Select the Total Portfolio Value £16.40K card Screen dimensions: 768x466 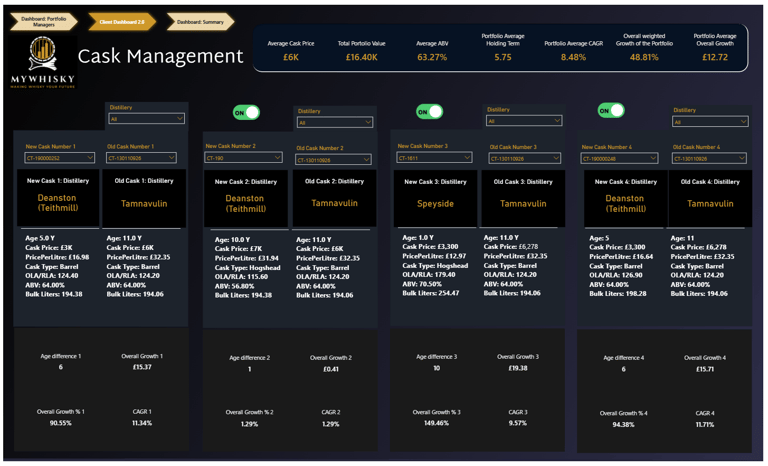click(x=361, y=51)
